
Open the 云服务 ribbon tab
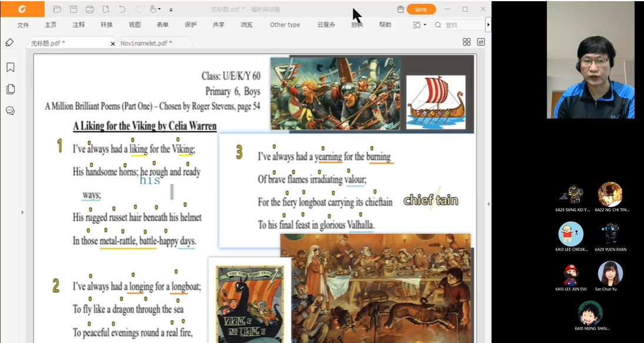point(326,25)
